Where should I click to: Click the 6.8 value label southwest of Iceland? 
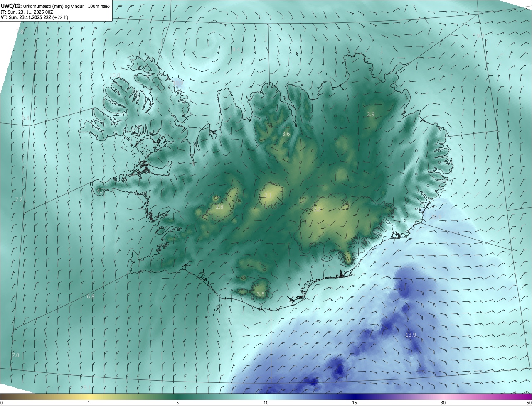(x=91, y=297)
